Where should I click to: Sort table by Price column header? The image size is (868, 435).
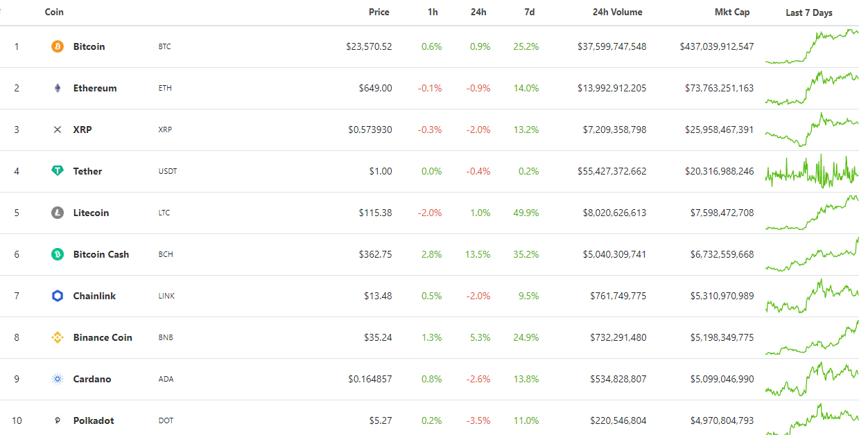click(379, 12)
